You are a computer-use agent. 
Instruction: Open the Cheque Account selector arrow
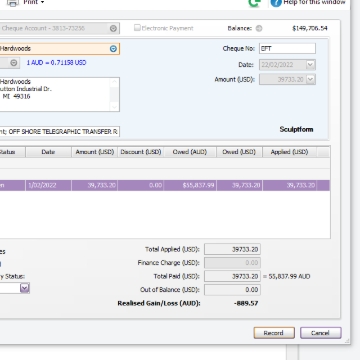pos(113,28)
